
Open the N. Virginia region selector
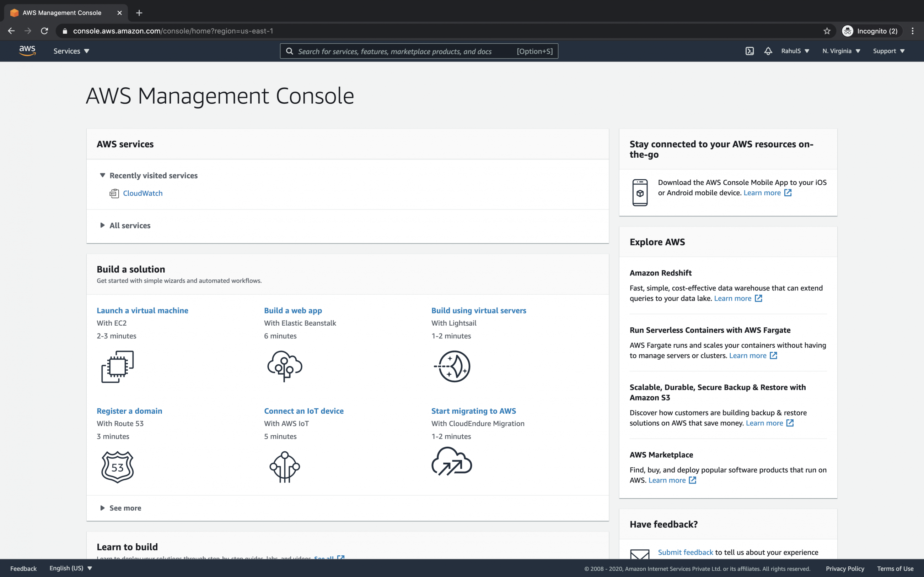point(841,51)
